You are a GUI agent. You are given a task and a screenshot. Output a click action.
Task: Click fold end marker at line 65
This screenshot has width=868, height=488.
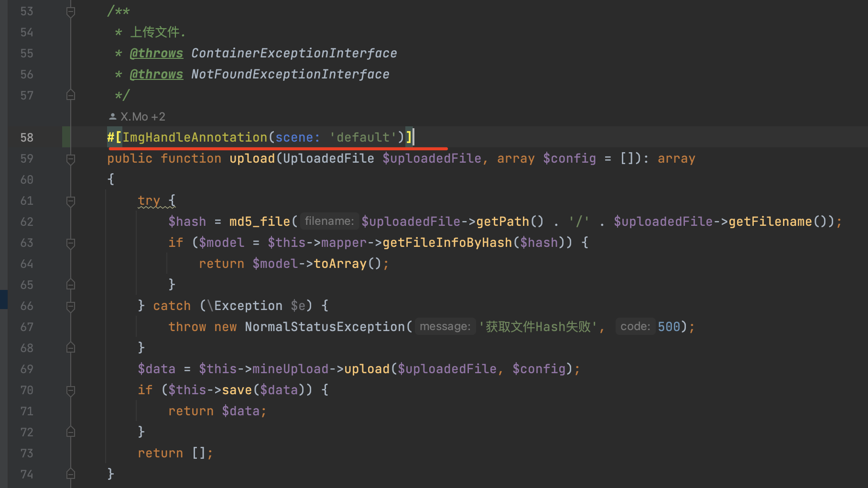coord(71,285)
